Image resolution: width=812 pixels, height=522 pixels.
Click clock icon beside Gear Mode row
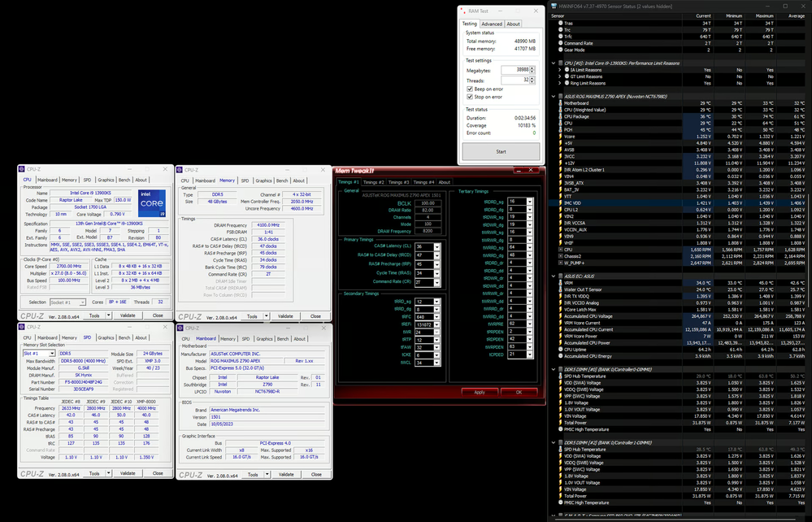pos(560,50)
